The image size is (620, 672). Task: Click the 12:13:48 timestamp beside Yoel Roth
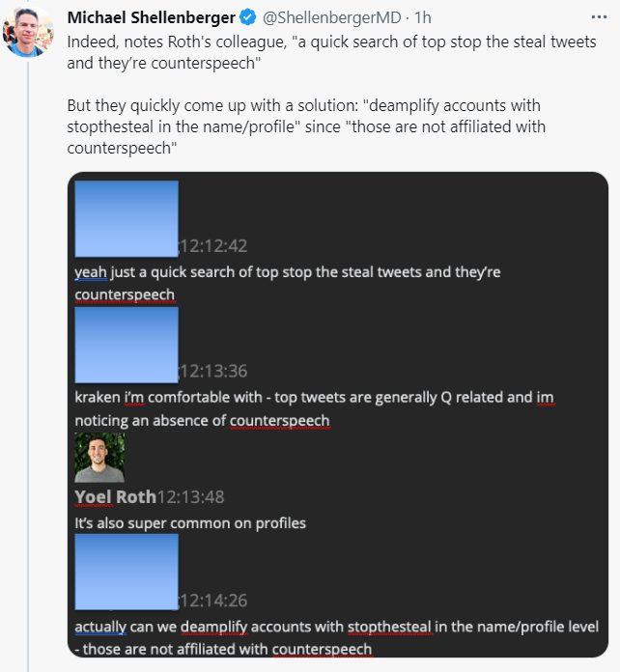pyautogui.click(x=190, y=497)
